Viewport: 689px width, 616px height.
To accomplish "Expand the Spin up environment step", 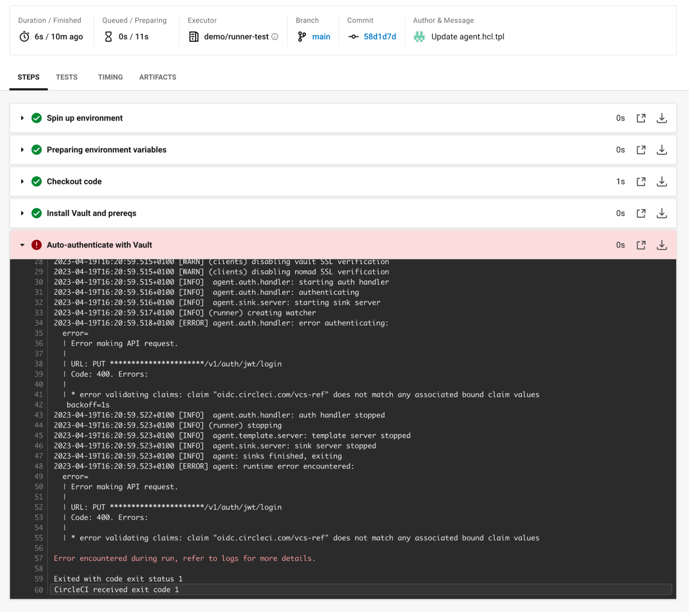I will pyautogui.click(x=22, y=118).
